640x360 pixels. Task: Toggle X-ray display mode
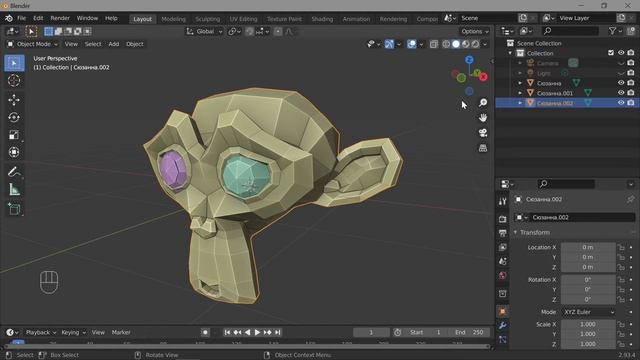coord(433,44)
